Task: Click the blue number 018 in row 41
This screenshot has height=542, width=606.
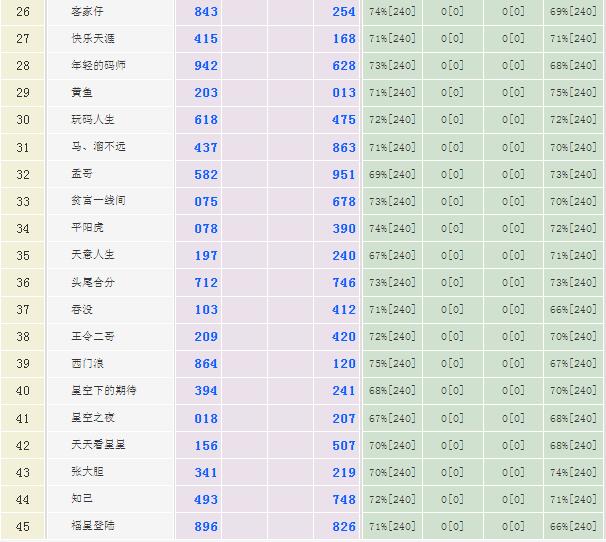Action: click(206, 418)
